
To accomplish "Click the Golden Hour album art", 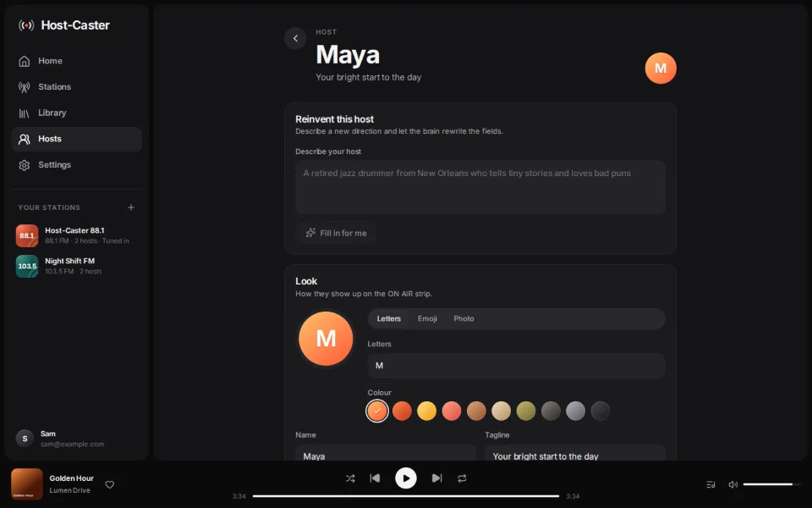I will point(27,484).
